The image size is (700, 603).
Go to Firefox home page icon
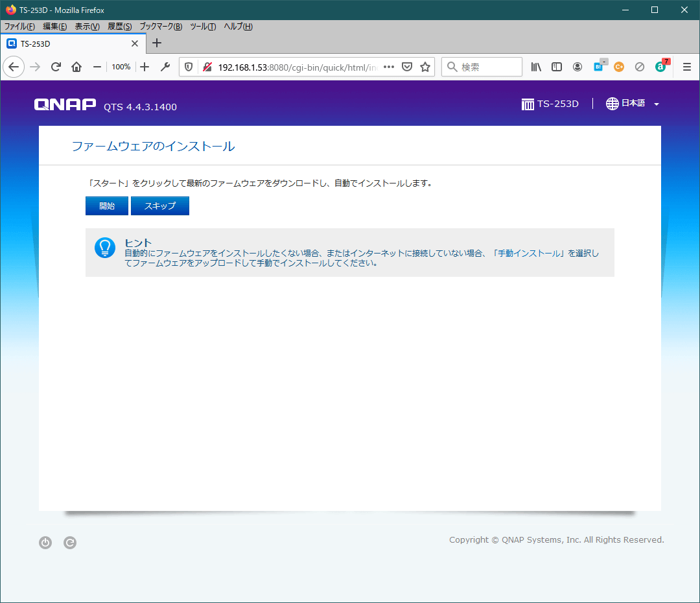point(76,67)
